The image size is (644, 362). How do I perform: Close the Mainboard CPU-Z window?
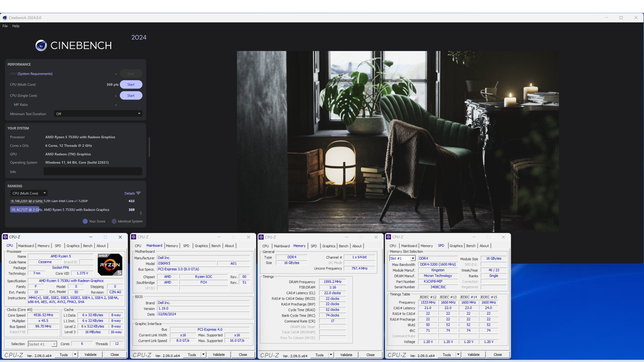249,237
